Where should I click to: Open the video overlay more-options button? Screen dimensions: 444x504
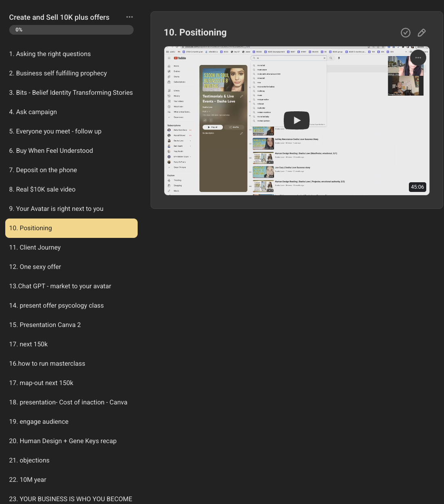pos(418,58)
